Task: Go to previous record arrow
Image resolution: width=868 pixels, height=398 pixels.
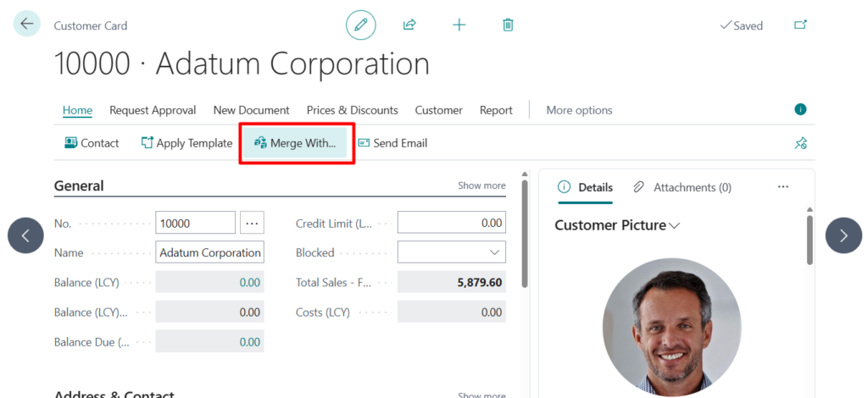Action: point(25,235)
